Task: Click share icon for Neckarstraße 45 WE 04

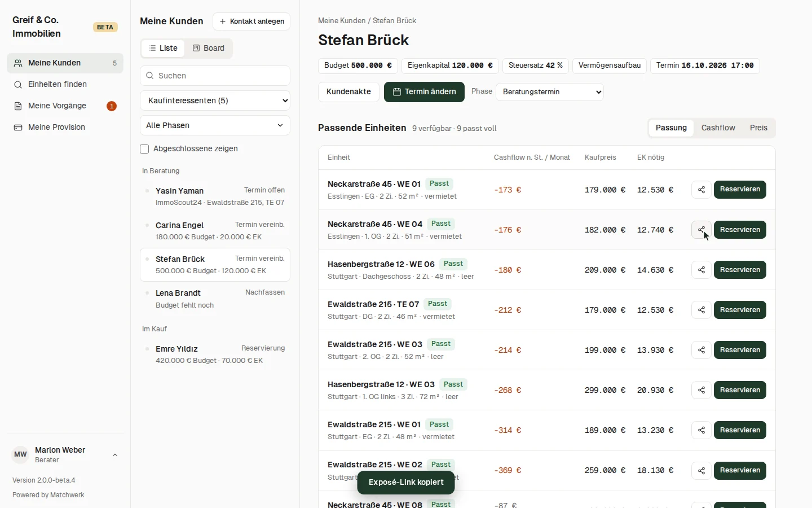Action: tap(701, 230)
